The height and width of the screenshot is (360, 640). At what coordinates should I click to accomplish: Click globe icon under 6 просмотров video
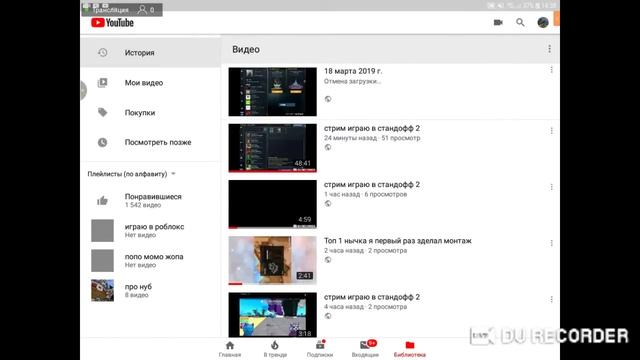coord(328,204)
